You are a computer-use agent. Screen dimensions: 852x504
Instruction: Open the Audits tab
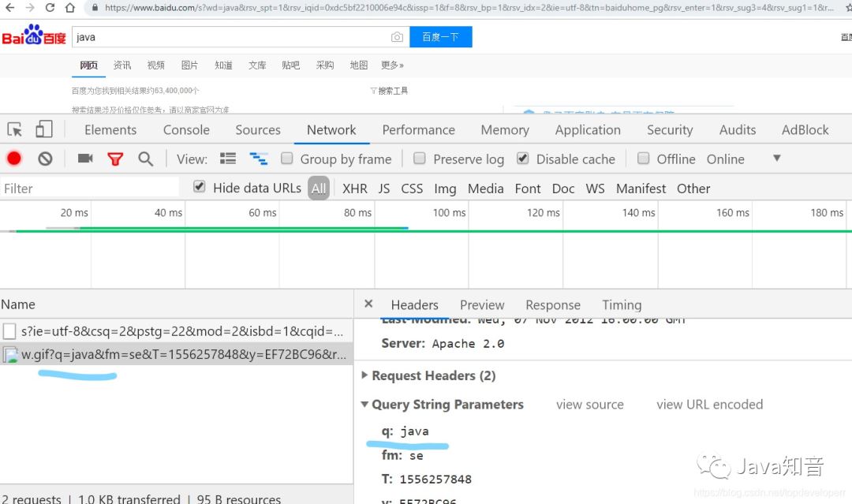[738, 130]
